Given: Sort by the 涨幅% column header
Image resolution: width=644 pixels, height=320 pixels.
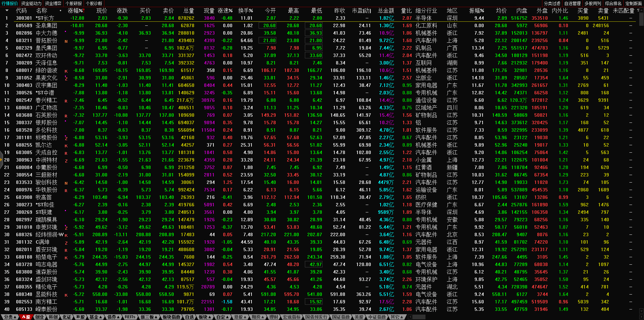Looking at the screenshot, I should [75, 11].
